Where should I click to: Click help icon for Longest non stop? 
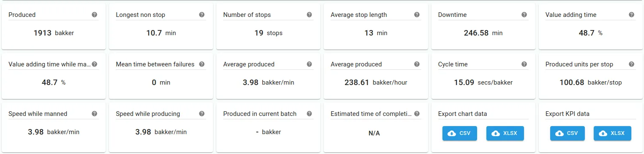coord(202,14)
